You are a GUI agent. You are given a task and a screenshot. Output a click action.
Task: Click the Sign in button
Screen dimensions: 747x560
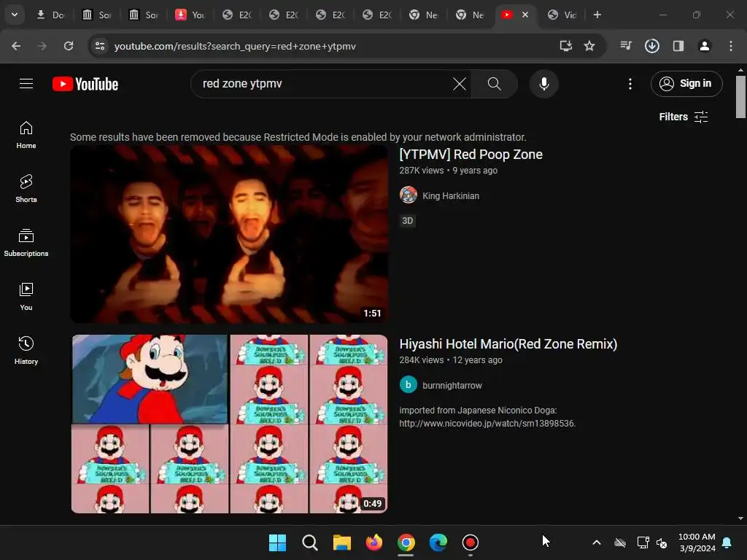pos(686,84)
